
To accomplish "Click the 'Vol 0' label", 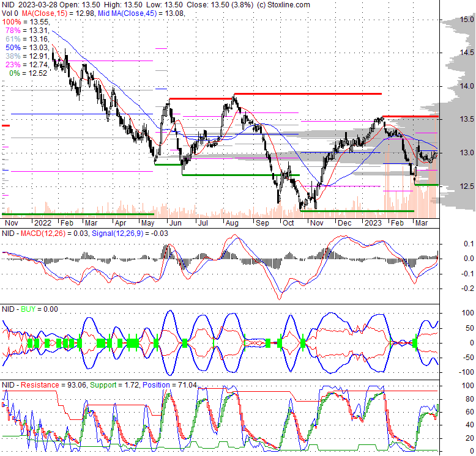I will point(10,13).
